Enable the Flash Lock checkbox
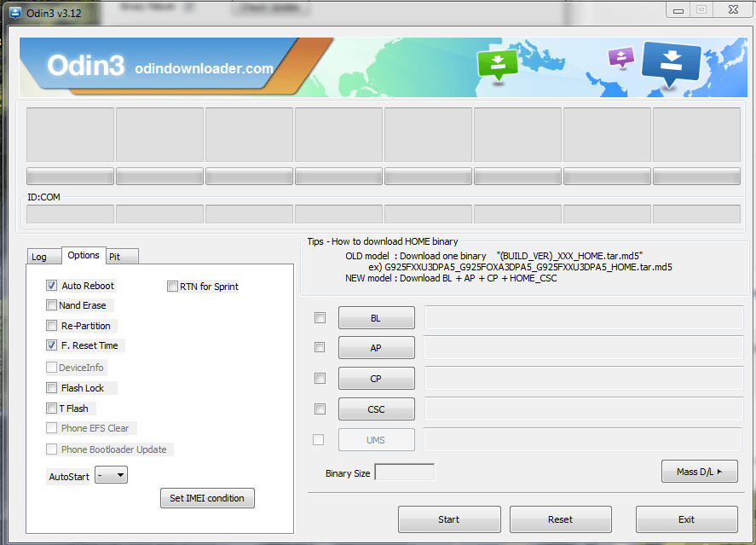Image resolution: width=756 pixels, height=545 pixels. pyautogui.click(x=52, y=388)
